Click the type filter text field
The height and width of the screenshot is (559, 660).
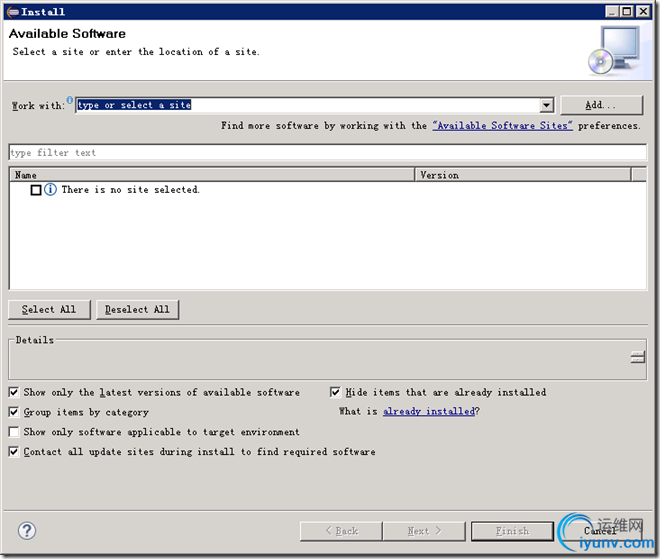click(327, 152)
